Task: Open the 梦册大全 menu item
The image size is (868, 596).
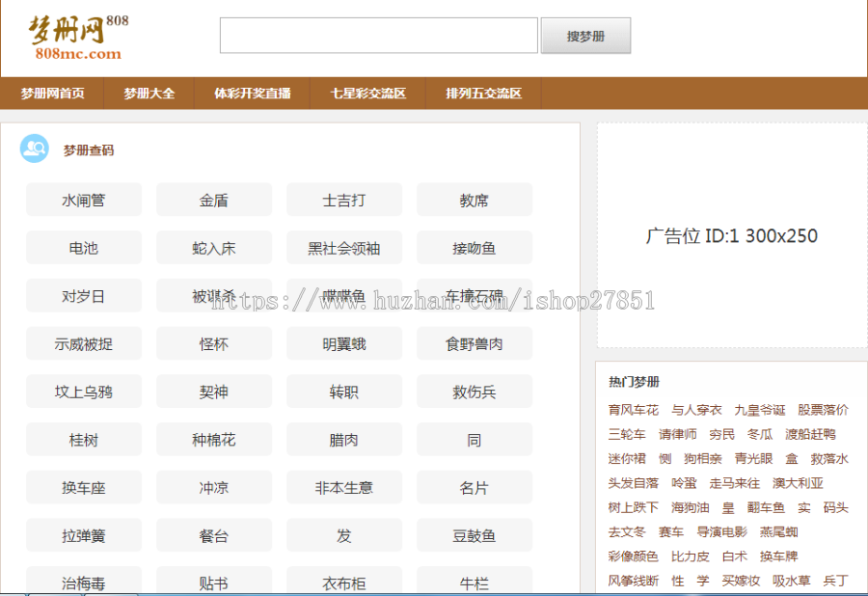Action: coord(149,94)
